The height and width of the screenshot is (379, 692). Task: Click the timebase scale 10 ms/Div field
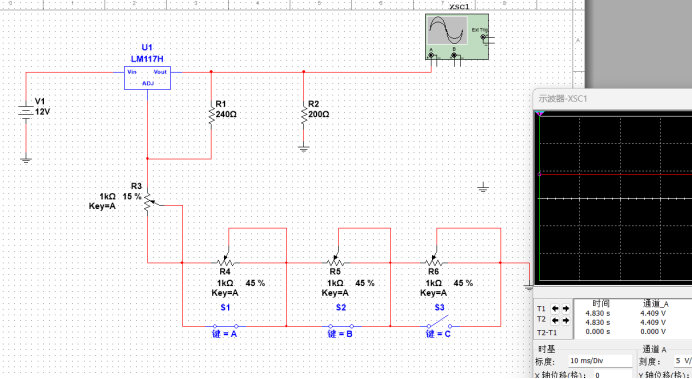click(600, 361)
